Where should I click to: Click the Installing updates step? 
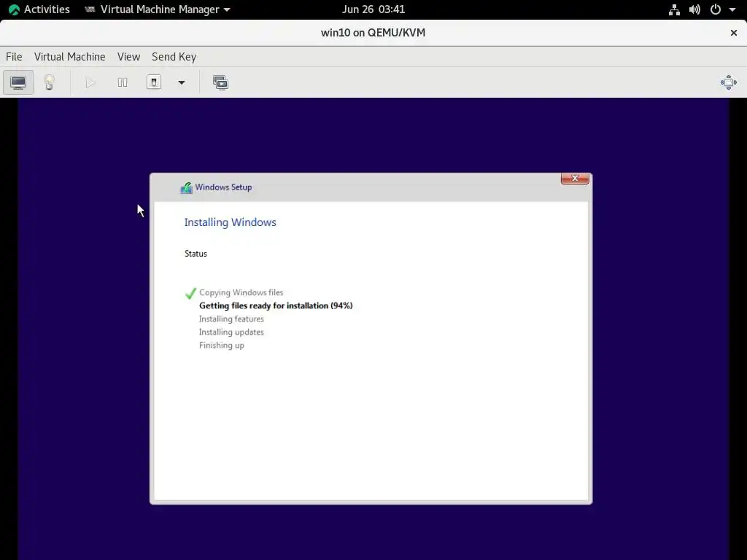[231, 332]
